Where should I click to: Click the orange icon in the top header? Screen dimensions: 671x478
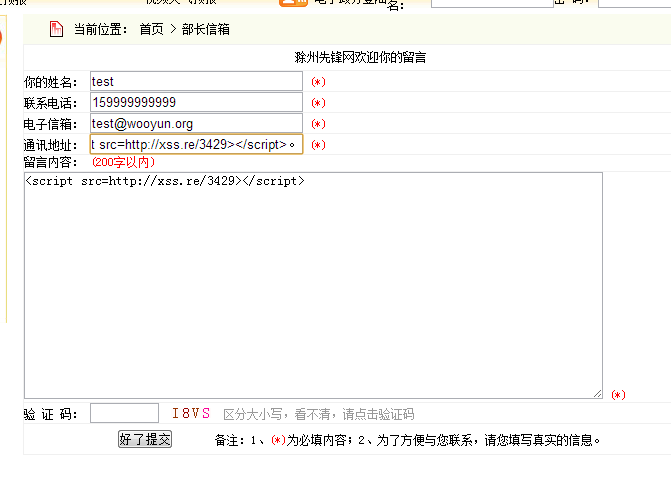pyautogui.click(x=293, y=3)
